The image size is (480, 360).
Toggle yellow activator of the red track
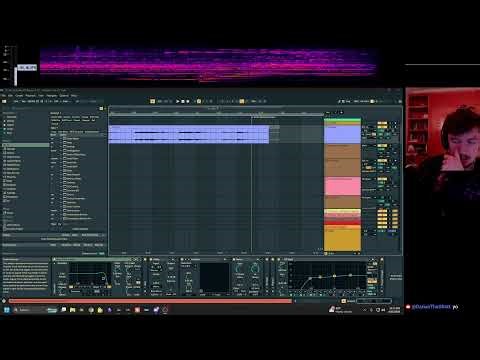click(x=382, y=223)
